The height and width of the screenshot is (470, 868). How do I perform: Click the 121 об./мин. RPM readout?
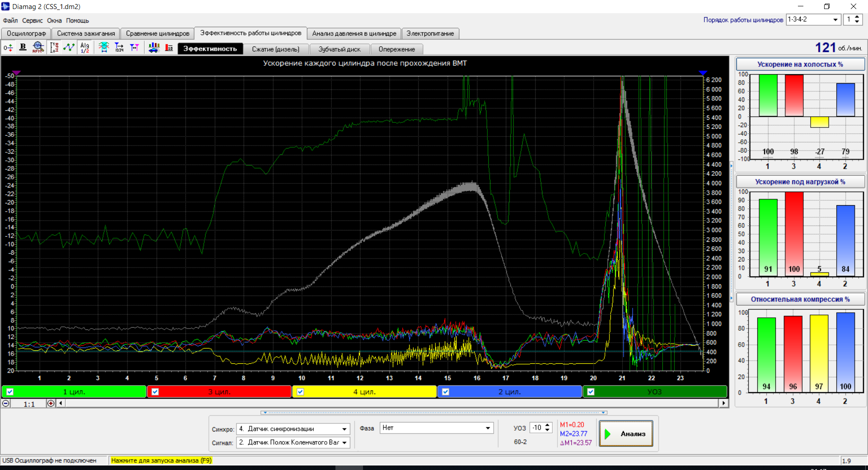coord(839,47)
